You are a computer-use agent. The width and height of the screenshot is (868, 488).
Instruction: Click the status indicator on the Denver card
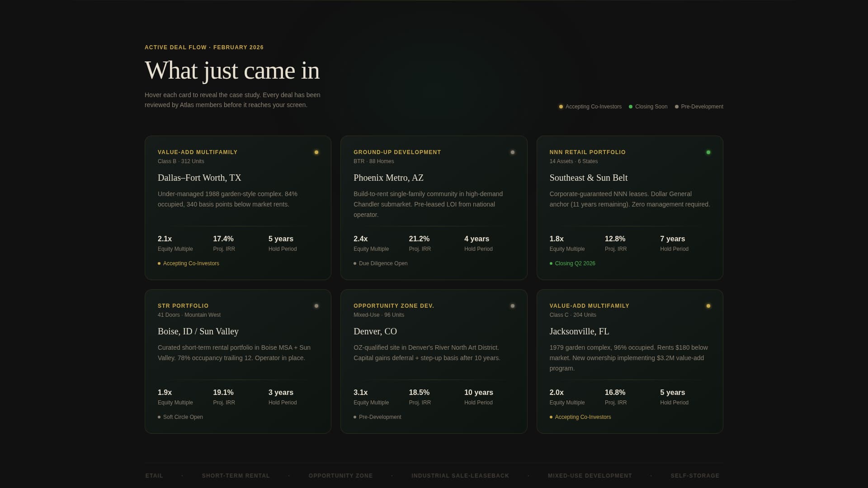pos(512,306)
